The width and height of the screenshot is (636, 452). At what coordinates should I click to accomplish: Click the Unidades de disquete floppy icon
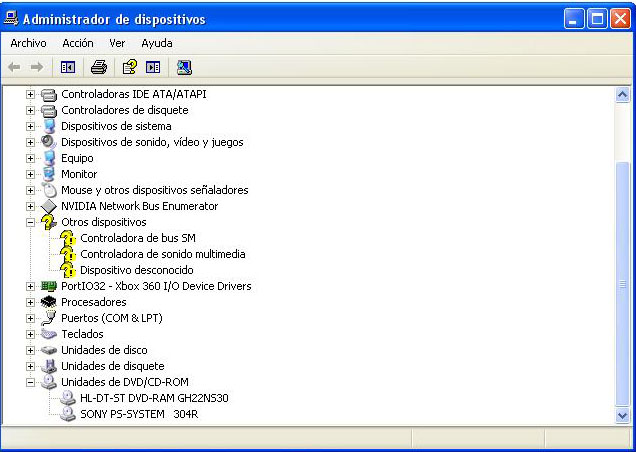click(49, 366)
